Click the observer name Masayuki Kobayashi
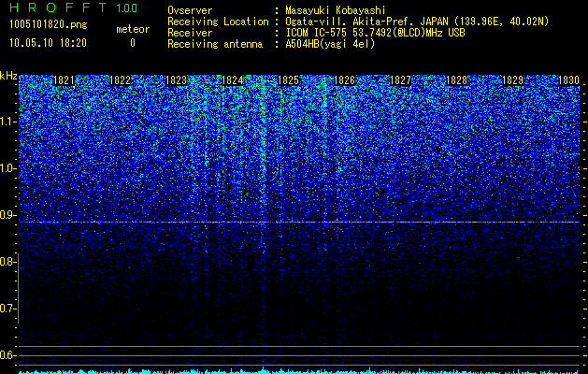This screenshot has width=588, height=374. tap(336, 11)
